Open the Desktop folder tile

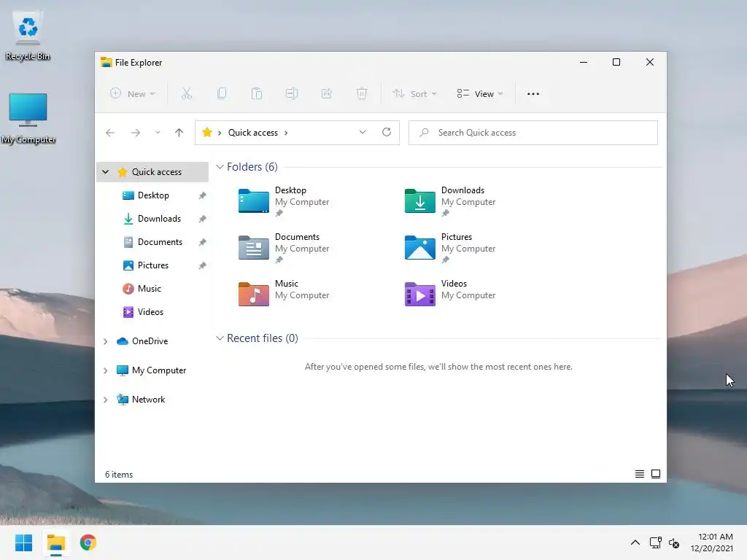[284, 202]
